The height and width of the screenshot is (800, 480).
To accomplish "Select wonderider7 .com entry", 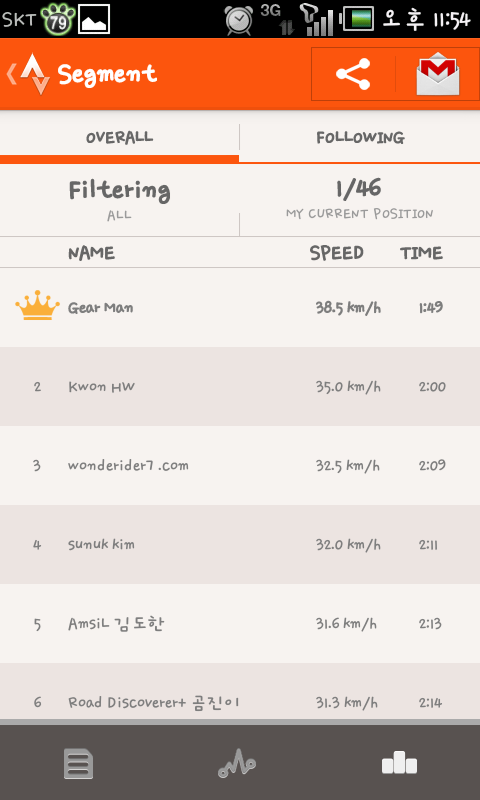I will (240, 465).
